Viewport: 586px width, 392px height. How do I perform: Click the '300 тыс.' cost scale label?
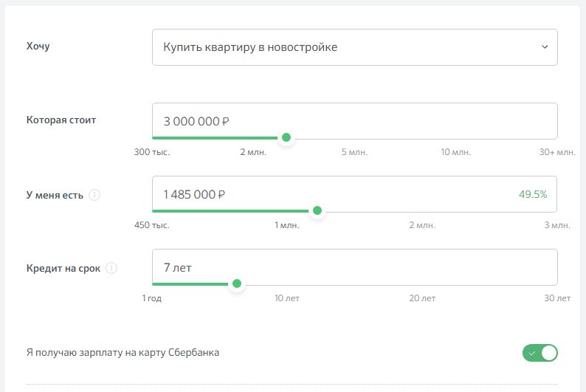152,152
